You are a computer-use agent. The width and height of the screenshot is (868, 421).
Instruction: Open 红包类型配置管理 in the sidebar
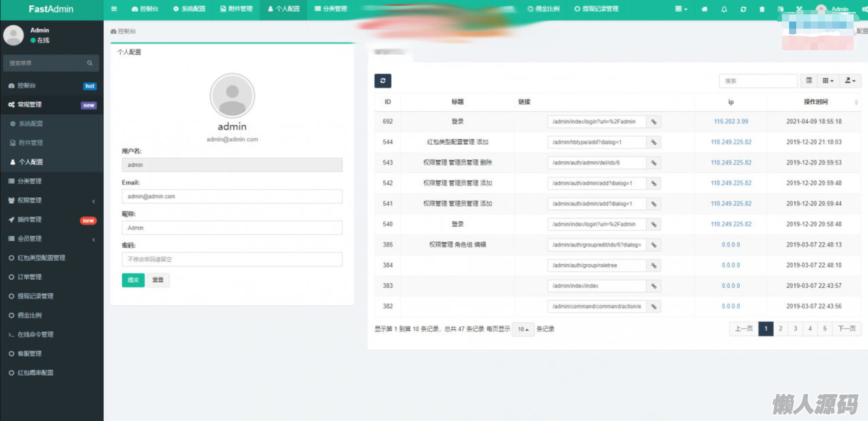[52, 258]
